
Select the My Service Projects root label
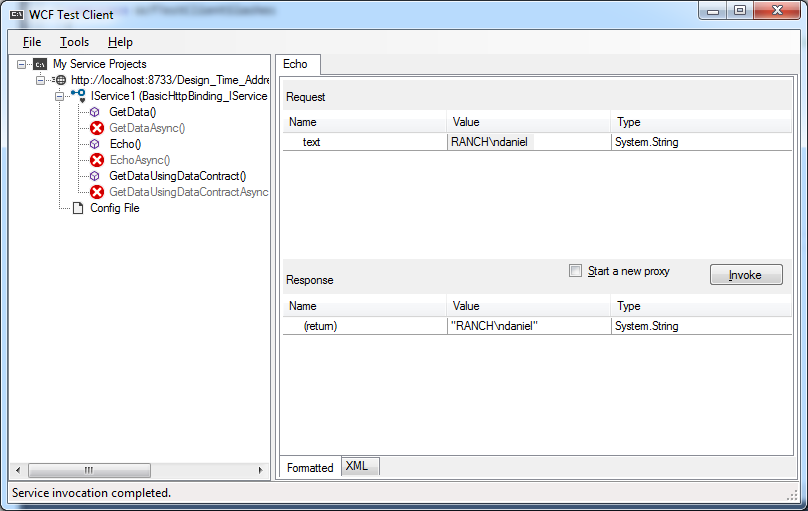(99, 64)
